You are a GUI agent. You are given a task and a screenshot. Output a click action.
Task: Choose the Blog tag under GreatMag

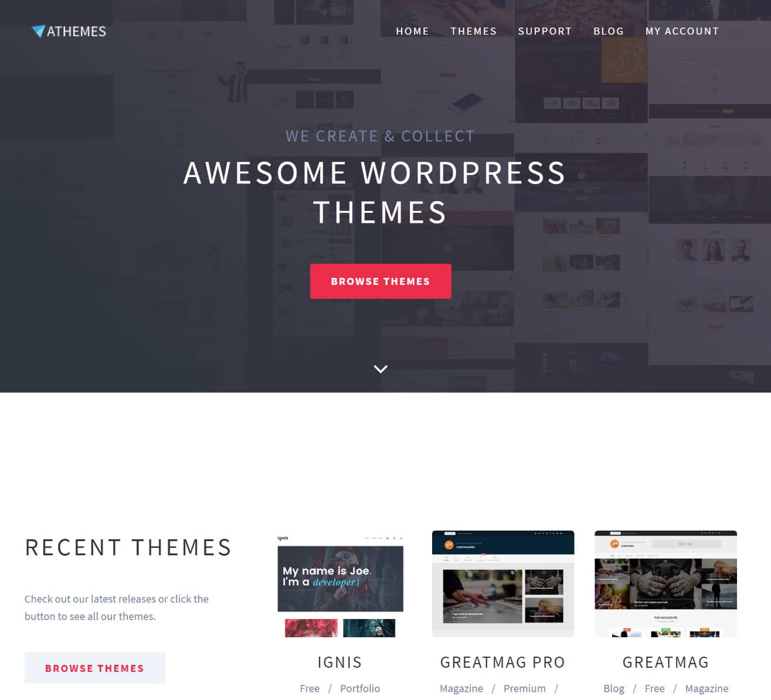point(614,688)
